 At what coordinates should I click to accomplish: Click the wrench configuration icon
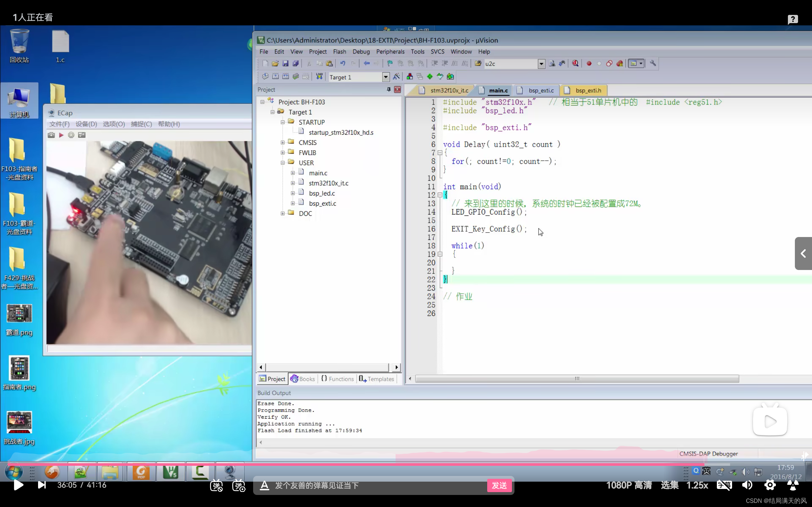click(x=653, y=63)
